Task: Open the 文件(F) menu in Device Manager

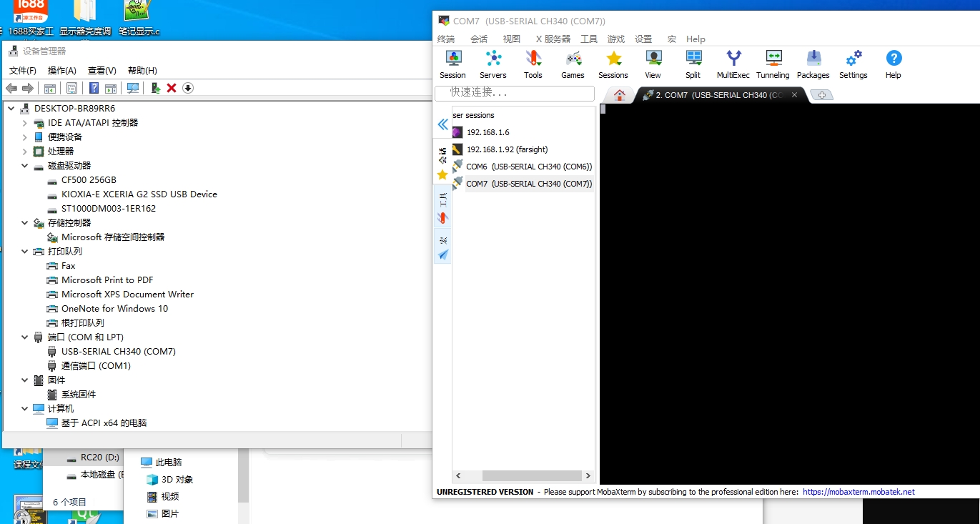Action: point(23,71)
